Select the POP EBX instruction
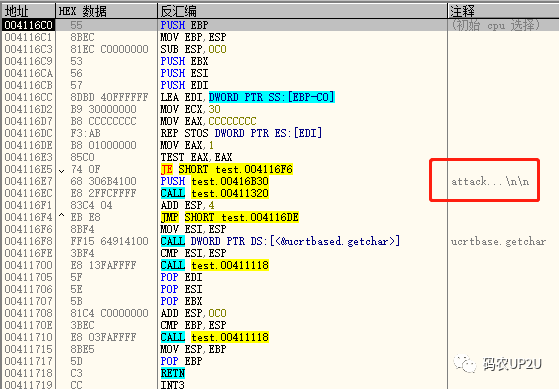Image resolution: width=559 pixels, height=389 pixels. click(x=181, y=301)
